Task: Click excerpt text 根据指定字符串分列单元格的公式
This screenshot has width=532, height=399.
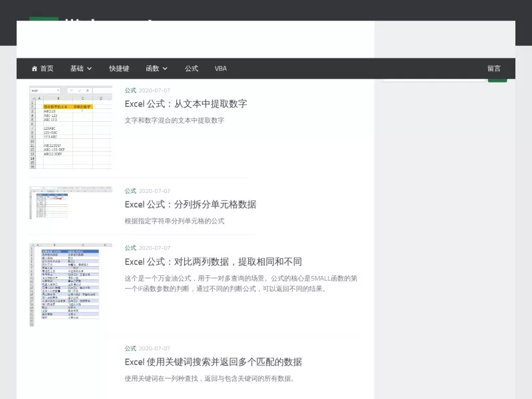Action: coord(174,221)
